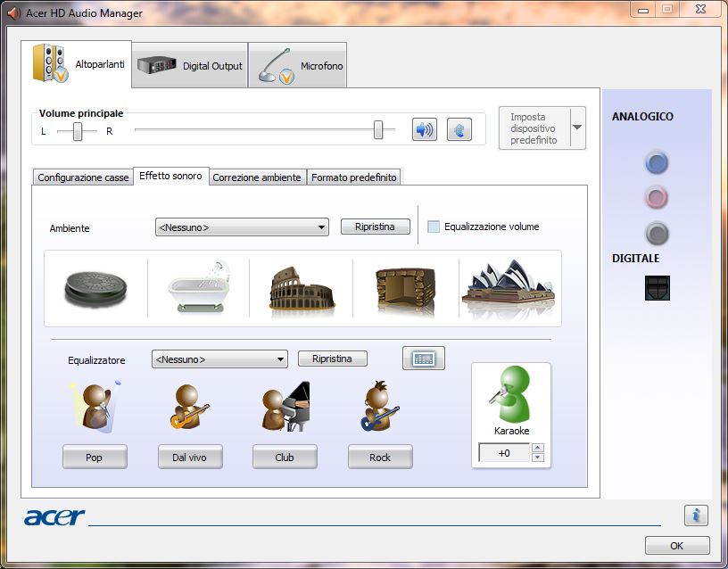Click the L/R balance slider handle

coord(78,131)
